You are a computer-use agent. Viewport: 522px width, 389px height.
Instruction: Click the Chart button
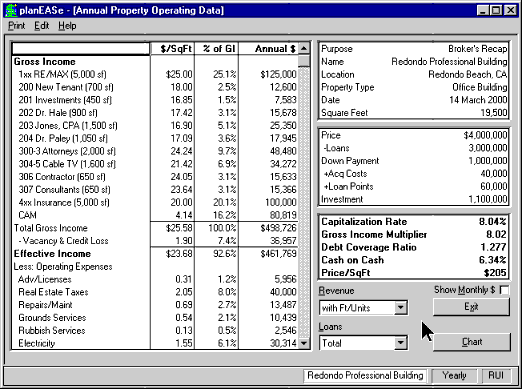pyautogui.click(x=472, y=342)
